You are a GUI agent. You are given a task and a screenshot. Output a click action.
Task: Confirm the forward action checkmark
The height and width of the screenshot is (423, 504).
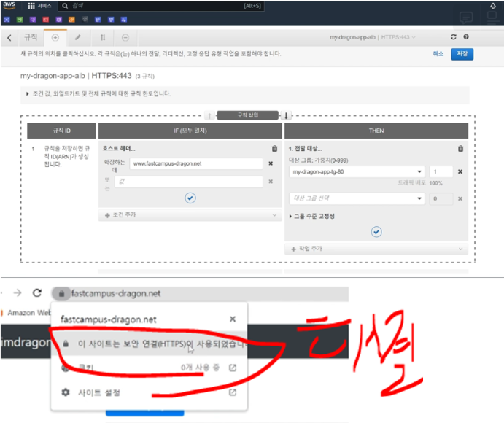click(376, 231)
